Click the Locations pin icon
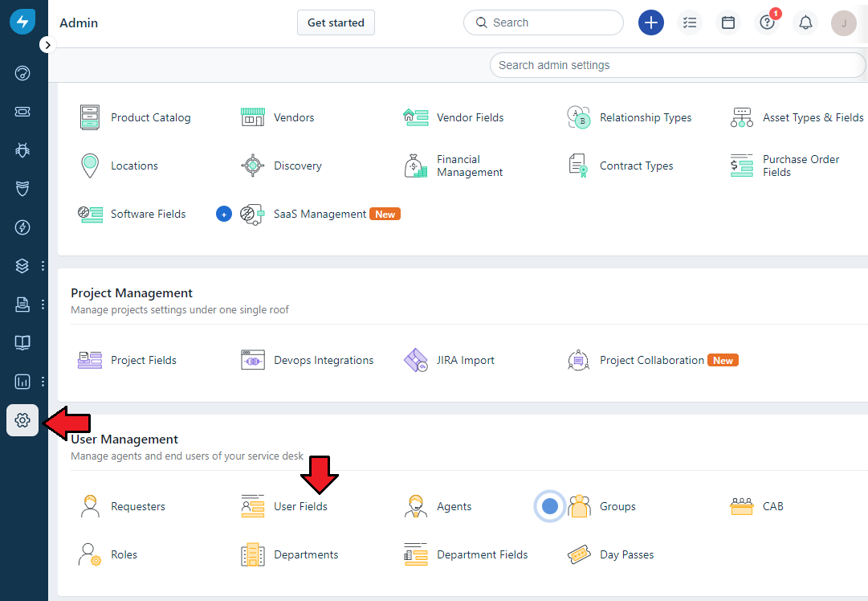868x601 pixels. [x=90, y=166]
